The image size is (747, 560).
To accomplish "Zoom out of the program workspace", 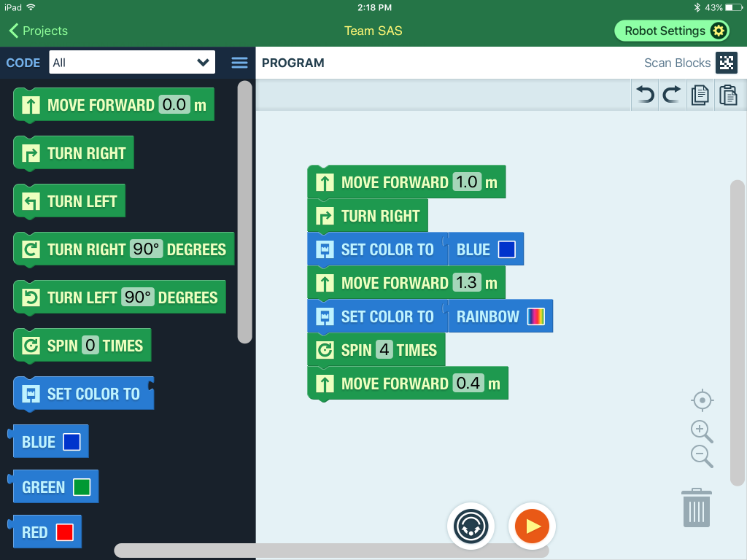I will [702, 456].
